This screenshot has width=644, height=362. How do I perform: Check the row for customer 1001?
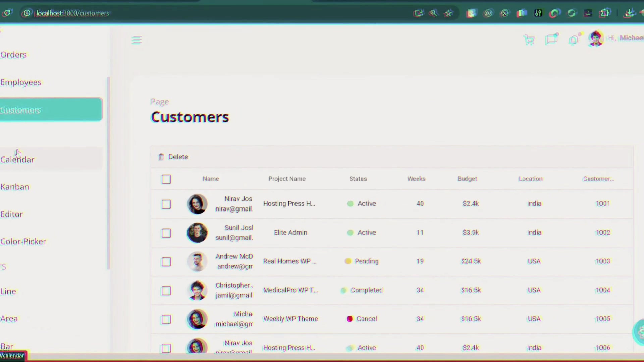click(x=166, y=204)
